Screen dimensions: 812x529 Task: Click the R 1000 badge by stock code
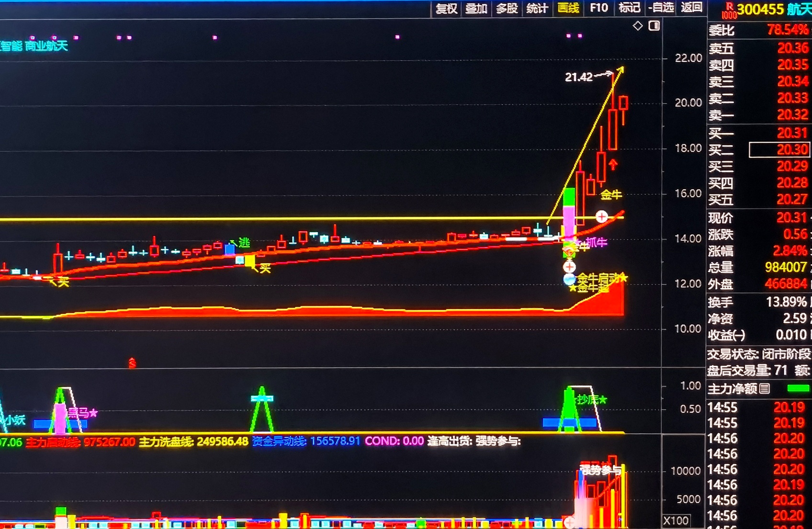[x=729, y=10]
